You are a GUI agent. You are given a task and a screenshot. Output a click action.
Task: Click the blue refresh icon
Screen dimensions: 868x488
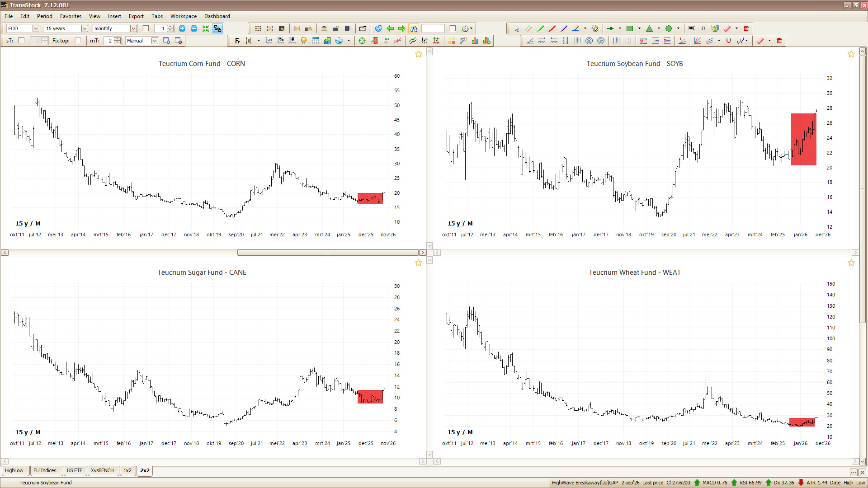click(378, 28)
